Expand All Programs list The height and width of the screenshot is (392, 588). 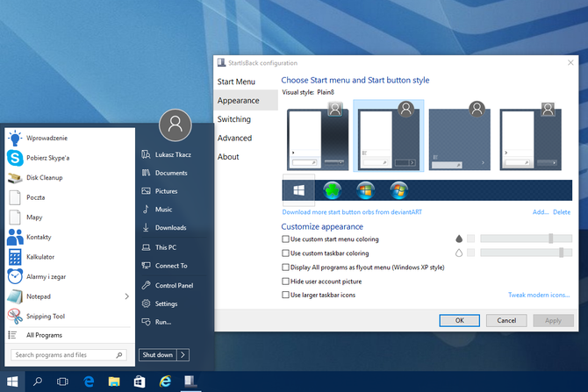click(x=44, y=335)
